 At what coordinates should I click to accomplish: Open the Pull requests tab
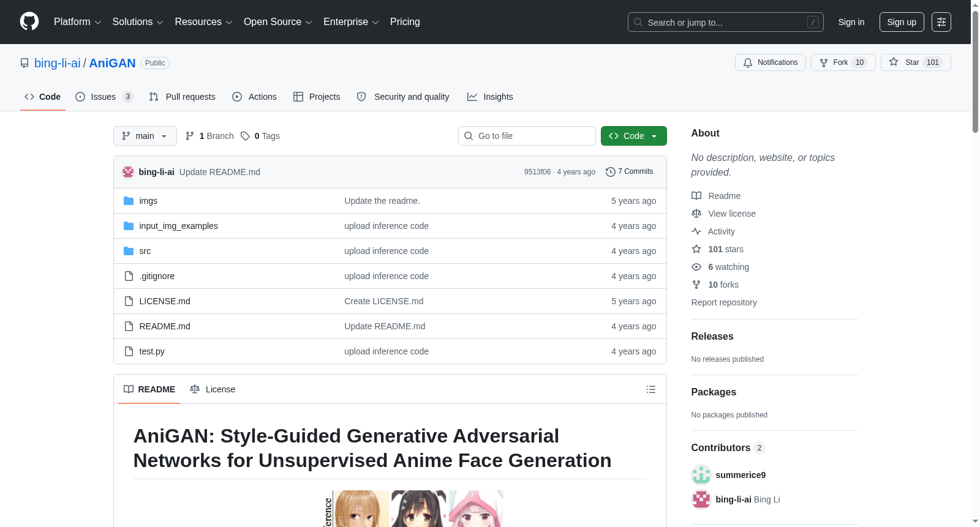pyautogui.click(x=183, y=97)
